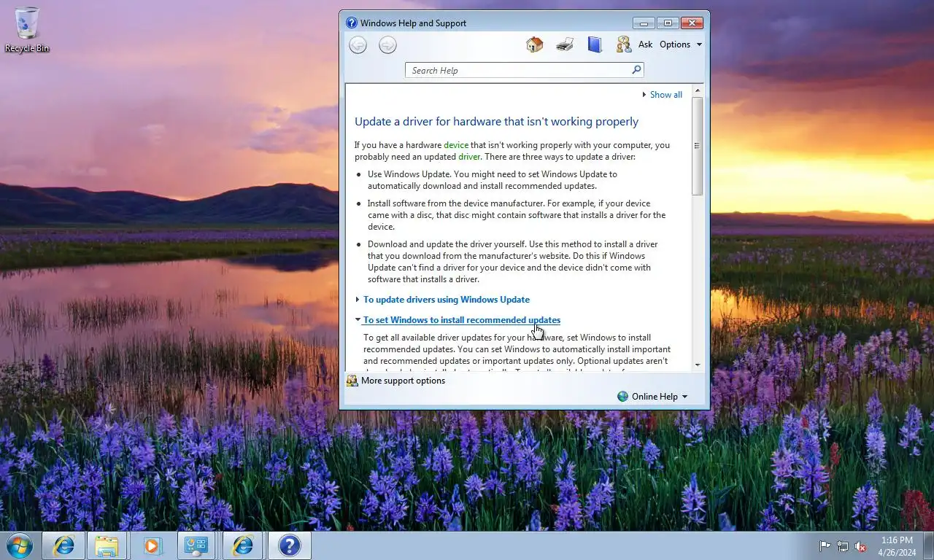Click scrollbar down arrow in help pane
The height and width of the screenshot is (560, 934).
(x=698, y=365)
